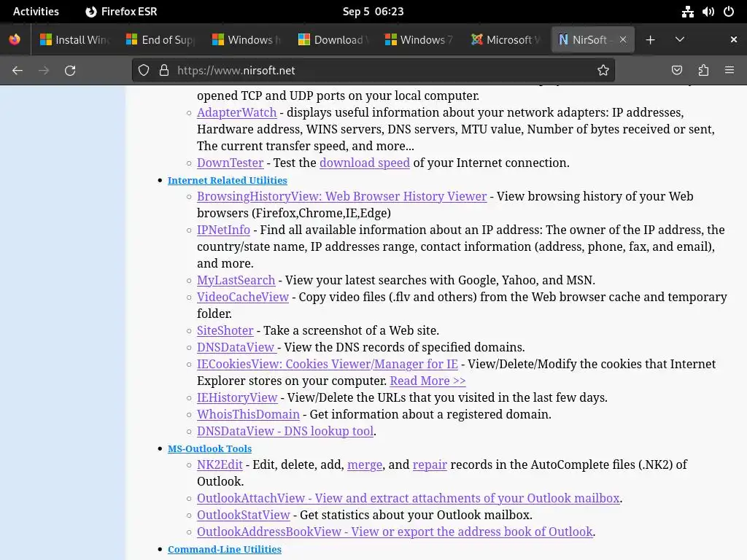
Task: Open the MS-Outlook Tools heading link
Action: tap(209, 448)
